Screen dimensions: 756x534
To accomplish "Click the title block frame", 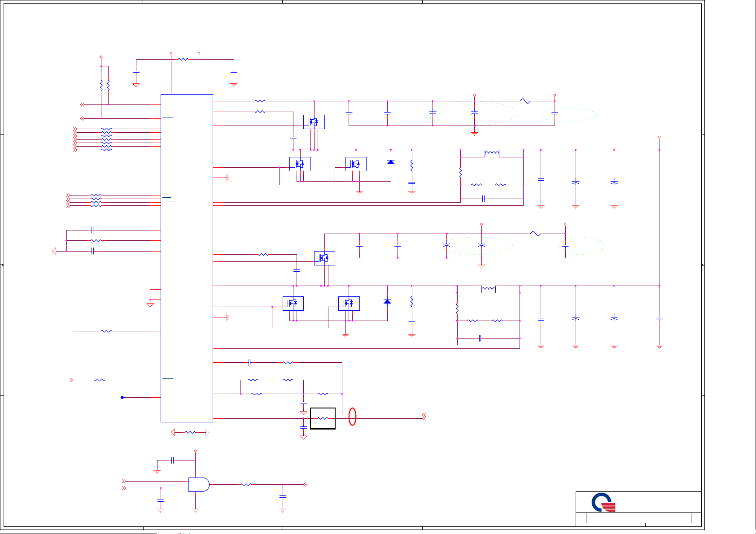I will (x=638, y=509).
